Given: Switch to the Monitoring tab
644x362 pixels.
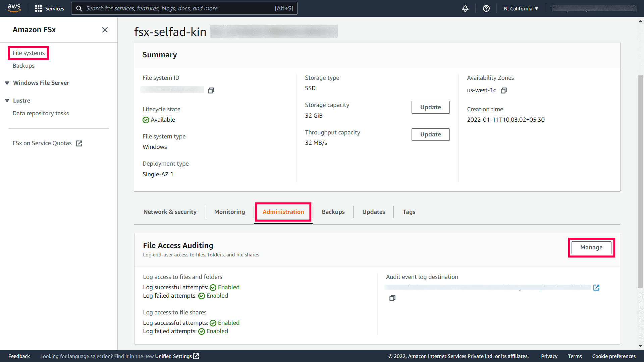Looking at the screenshot, I should 229,212.
